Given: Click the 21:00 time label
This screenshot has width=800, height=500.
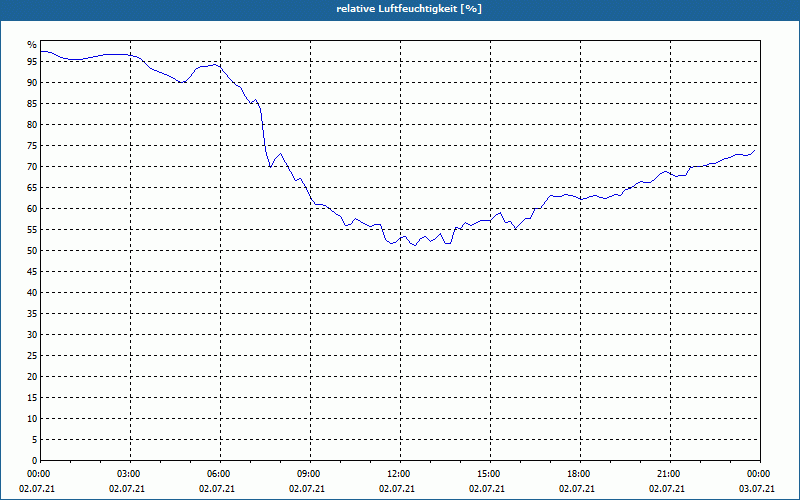Looking at the screenshot, I should (667, 474).
